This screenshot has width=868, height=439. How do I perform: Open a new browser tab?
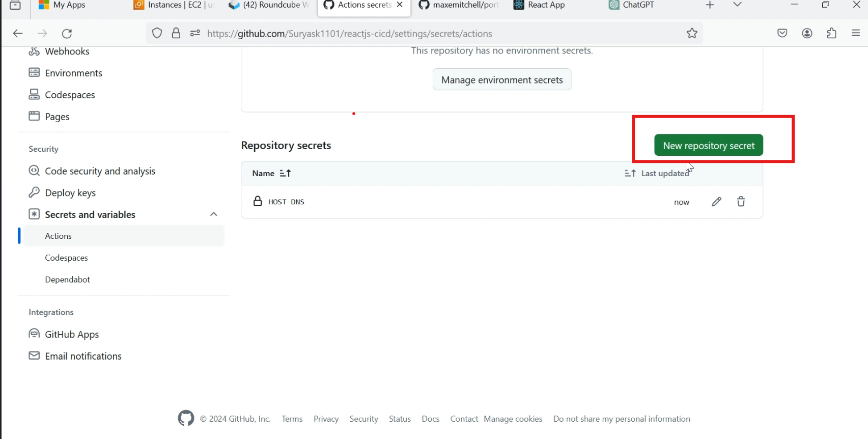pos(710,5)
